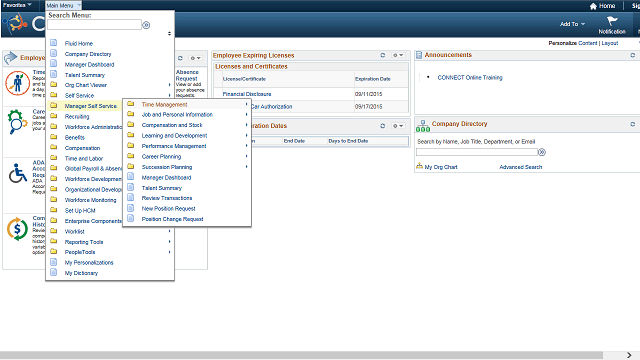Select New Position Request menu item

pos(168,209)
